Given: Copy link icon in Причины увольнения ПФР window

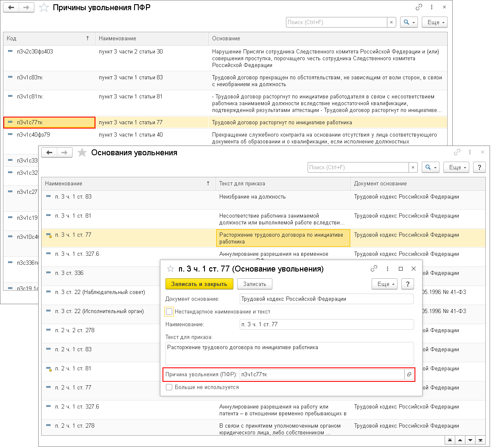Looking at the screenshot, I should point(419,7).
